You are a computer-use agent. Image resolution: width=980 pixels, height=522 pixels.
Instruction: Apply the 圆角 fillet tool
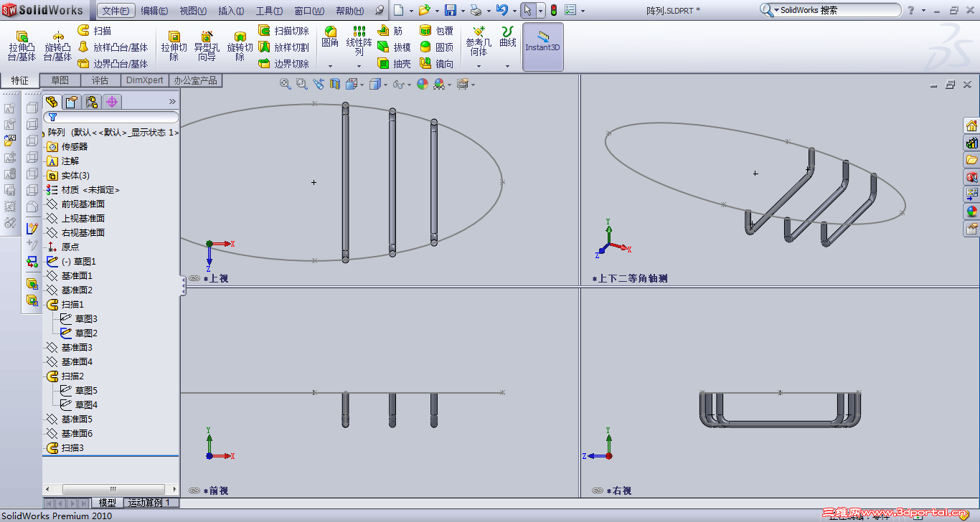point(330,37)
